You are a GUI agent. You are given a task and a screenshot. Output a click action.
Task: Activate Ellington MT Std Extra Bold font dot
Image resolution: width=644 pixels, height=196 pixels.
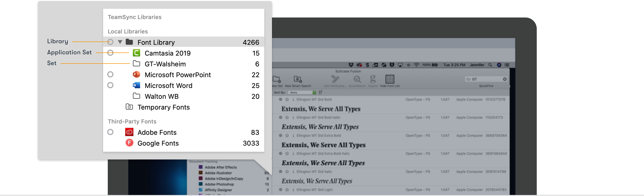[280, 136]
